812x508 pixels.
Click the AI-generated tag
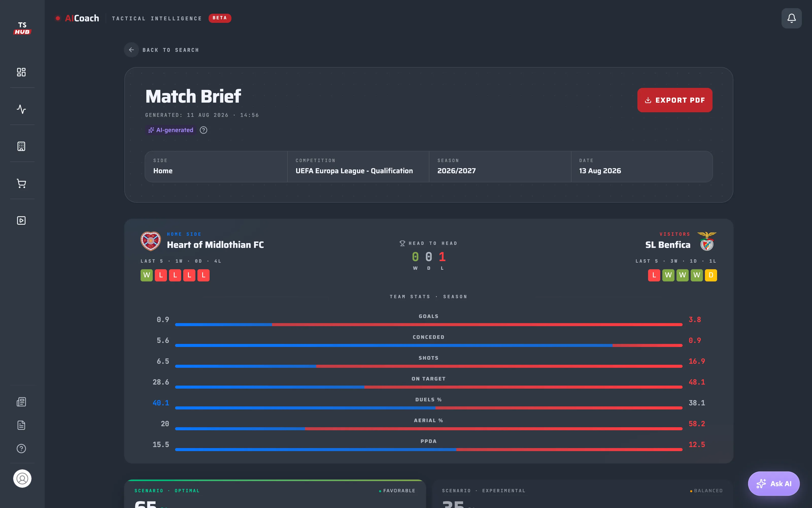point(171,130)
